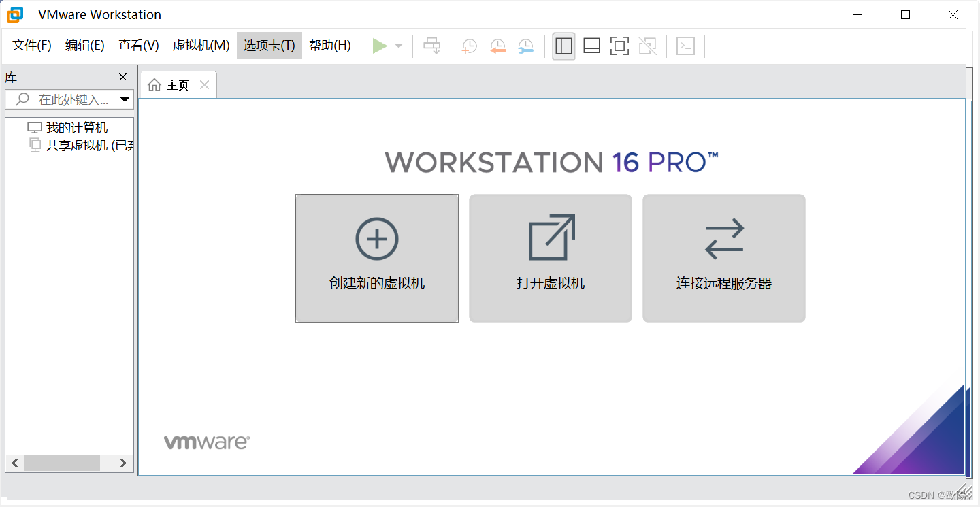Click library scrollbar left arrow
Image resolution: width=980 pixels, height=507 pixels.
[14, 463]
